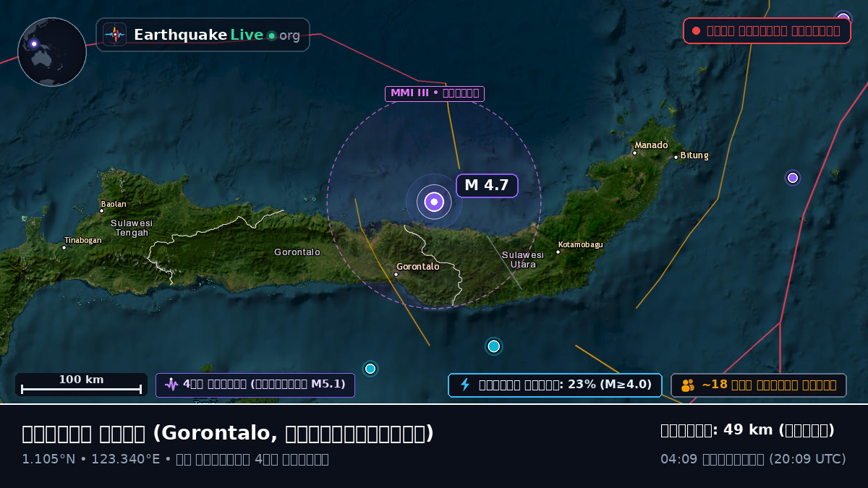Click the "Kotamobagu" city name

click(581, 244)
